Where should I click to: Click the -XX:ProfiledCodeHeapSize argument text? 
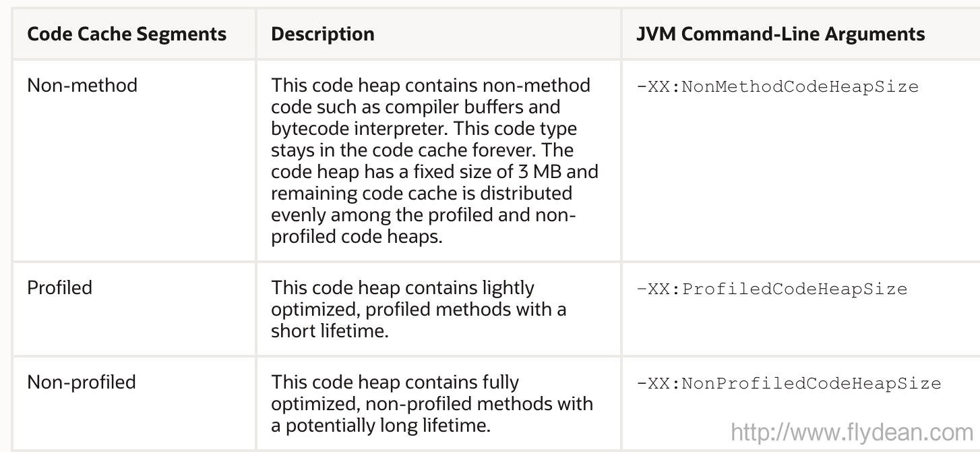click(x=772, y=289)
